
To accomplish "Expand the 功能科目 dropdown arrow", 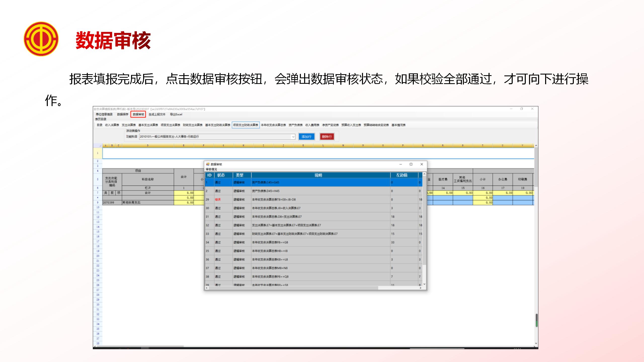I will tap(293, 137).
